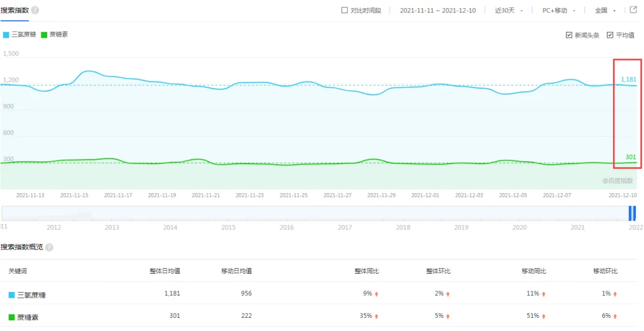Click the green 蔗糖素 legend icon above chart
The height and width of the screenshot is (331, 644).
[44, 35]
